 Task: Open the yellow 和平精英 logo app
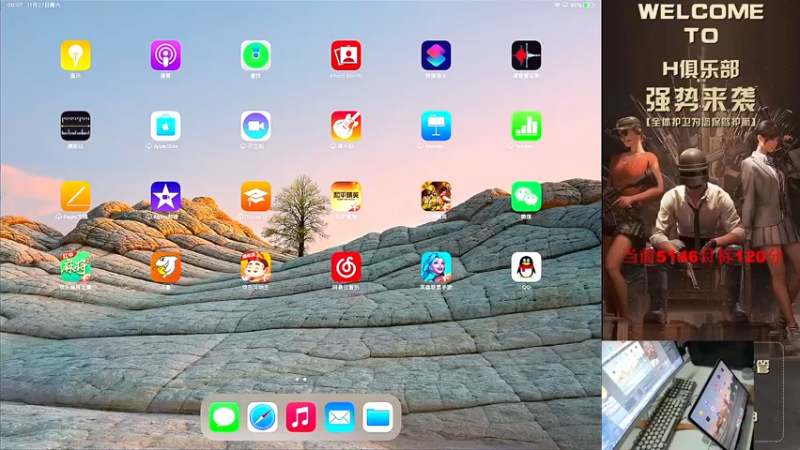346,196
